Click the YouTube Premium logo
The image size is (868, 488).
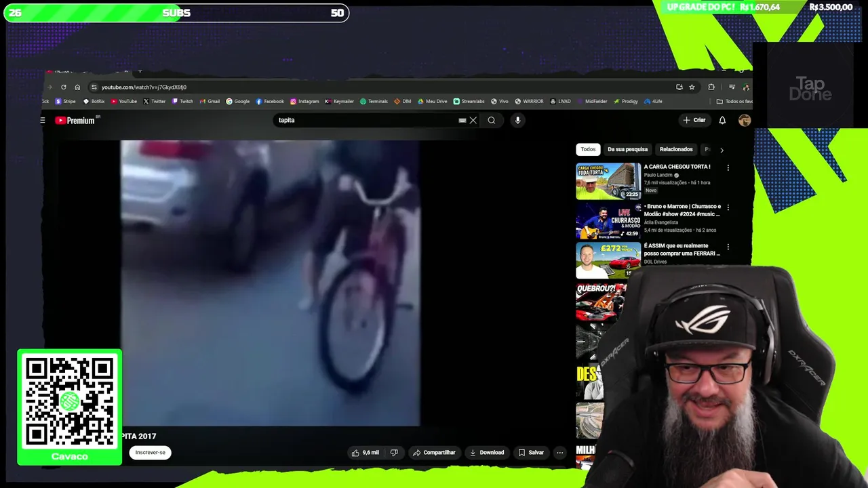click(75, 120)
